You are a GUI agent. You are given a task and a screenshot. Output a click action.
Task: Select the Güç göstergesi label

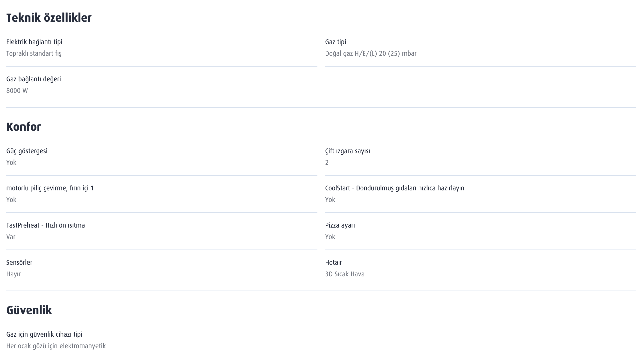27,151
